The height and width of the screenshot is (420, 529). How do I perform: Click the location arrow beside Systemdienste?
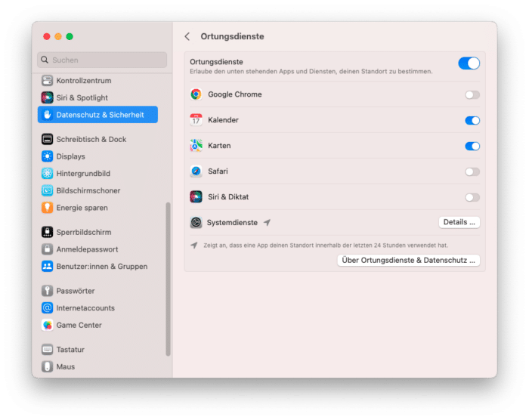[x=267, y=222]
